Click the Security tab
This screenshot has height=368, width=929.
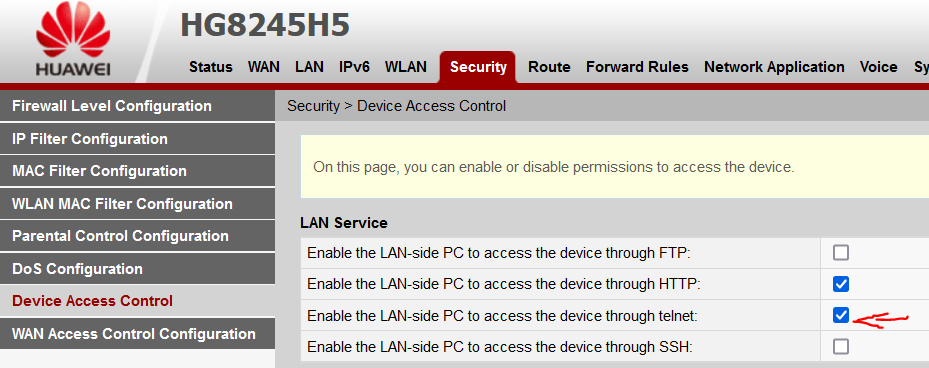pyautogui.click(x=478, y=67)
